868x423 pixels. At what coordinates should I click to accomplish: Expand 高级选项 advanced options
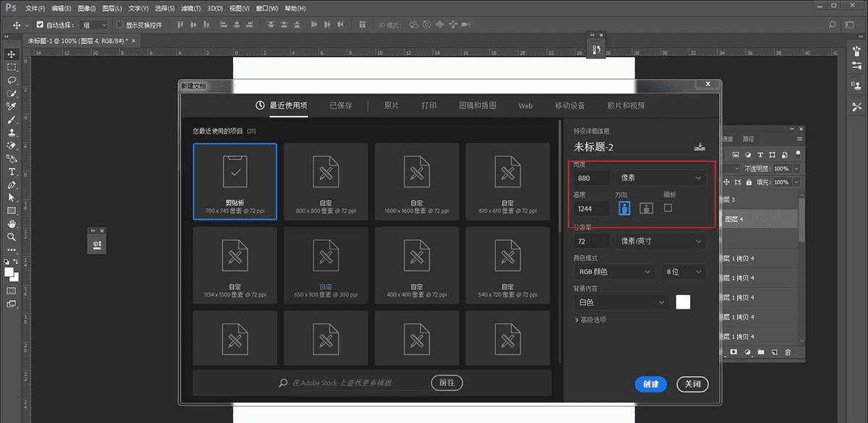click(x=590, y=320)
